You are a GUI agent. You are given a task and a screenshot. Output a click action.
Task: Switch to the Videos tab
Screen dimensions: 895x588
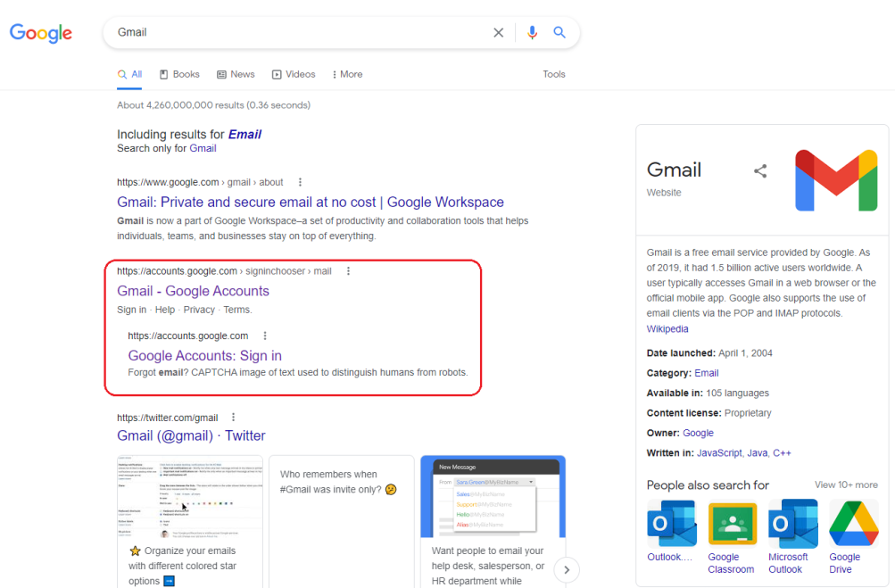(x=294, y=75)
